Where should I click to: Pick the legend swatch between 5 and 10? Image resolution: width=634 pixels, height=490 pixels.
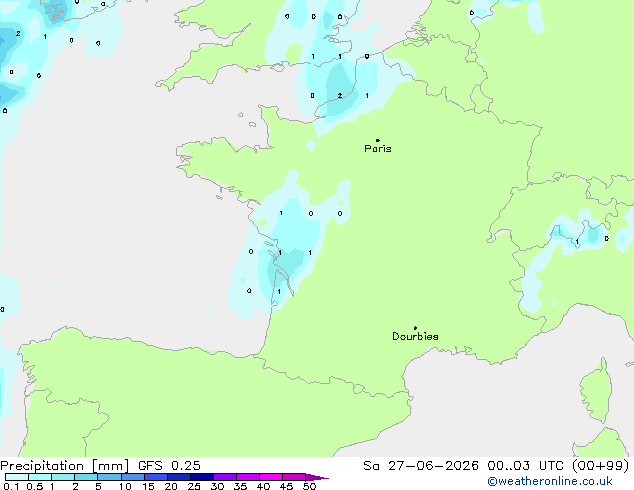coord(109,477)
